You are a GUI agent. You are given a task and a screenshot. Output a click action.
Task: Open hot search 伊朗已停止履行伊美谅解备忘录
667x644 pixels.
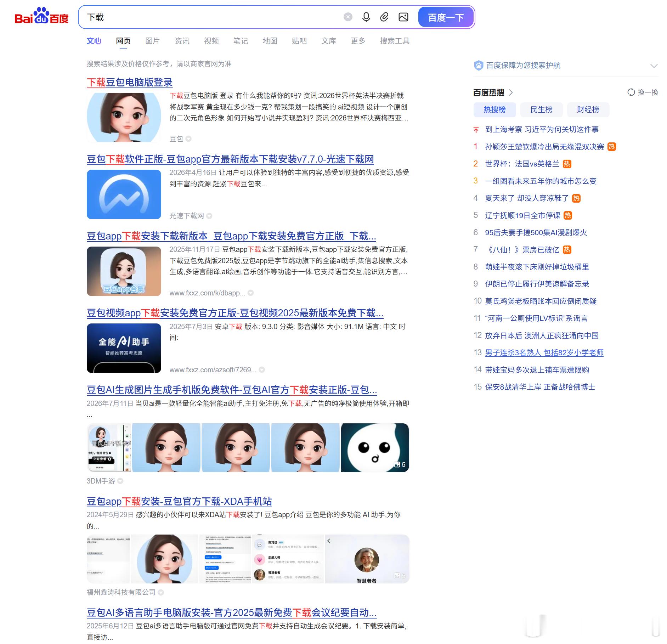(x=537, y=284)
